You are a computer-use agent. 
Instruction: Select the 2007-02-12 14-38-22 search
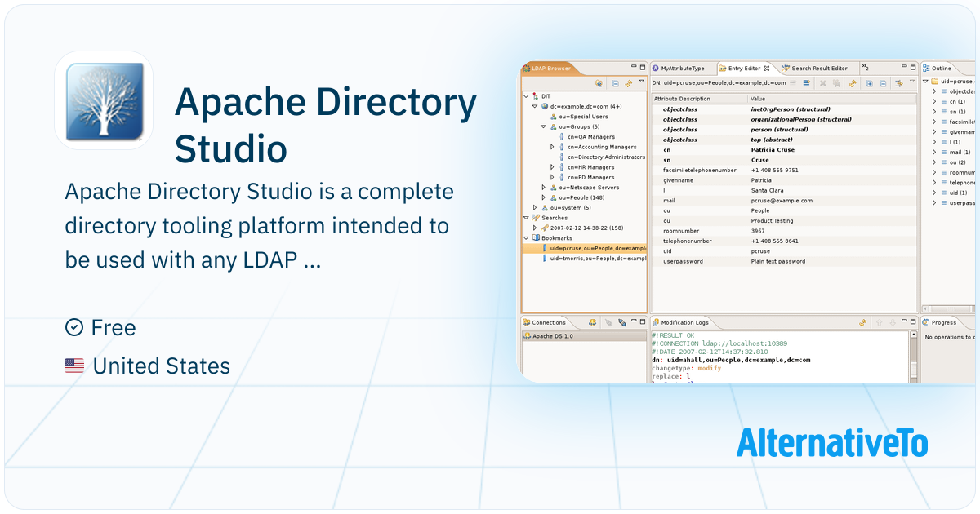tap(581, 228)
